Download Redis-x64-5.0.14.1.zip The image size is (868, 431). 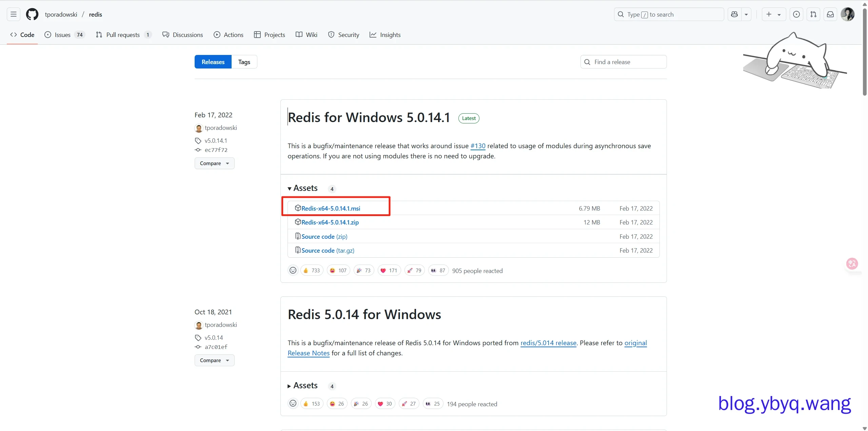[330, 222]
